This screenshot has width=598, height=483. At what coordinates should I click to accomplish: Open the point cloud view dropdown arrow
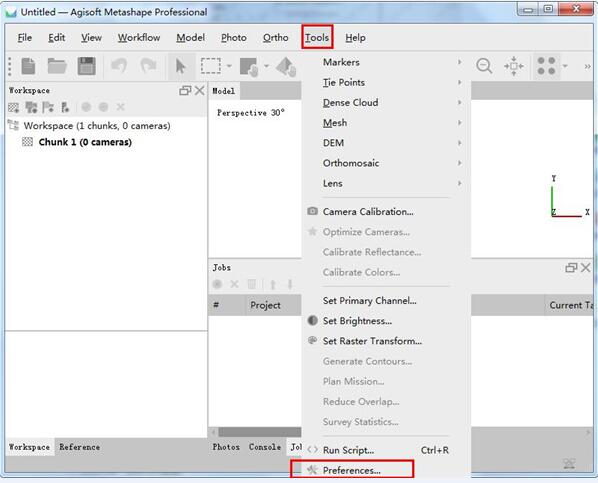click(x=565, y=66)
